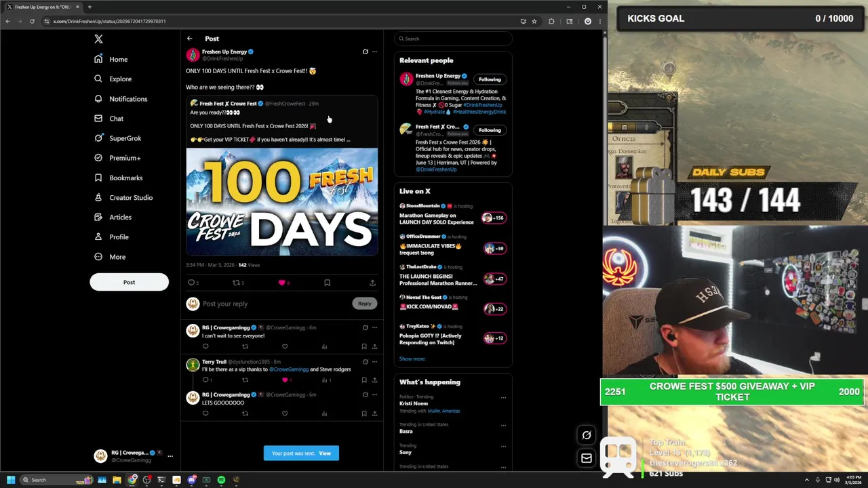The width and height of the screenshot is (868, 488).
Task: Click the white Post button in sidebar
Action: click(x=129, y=283)
